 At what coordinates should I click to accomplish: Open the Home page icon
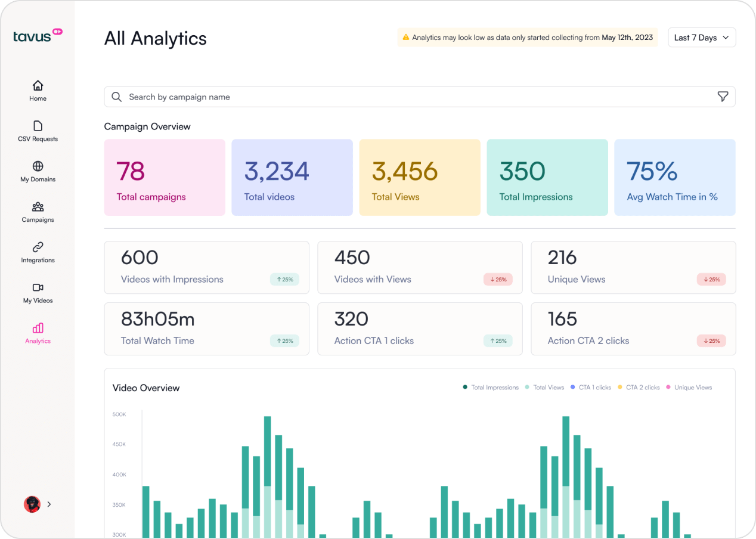coord(38,85)
